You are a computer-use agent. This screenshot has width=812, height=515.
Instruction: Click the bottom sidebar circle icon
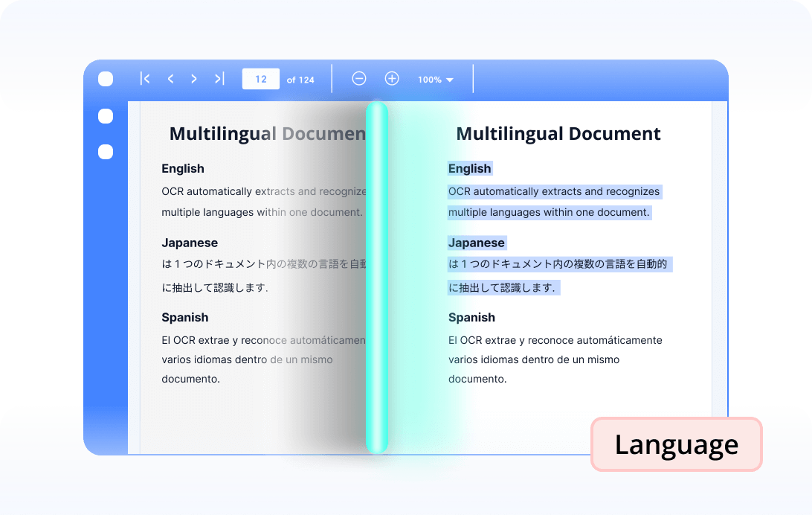click(x=105, y=152)
